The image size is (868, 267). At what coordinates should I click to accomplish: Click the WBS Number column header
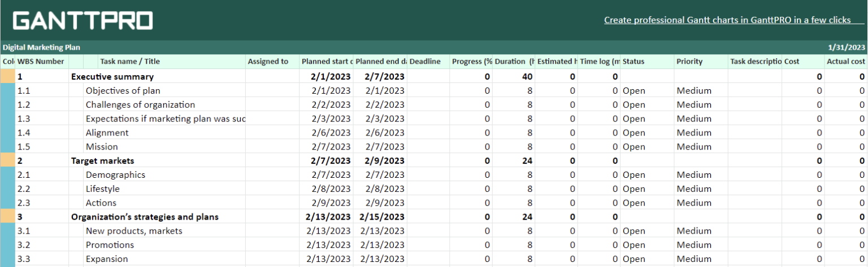coord(41,62)
